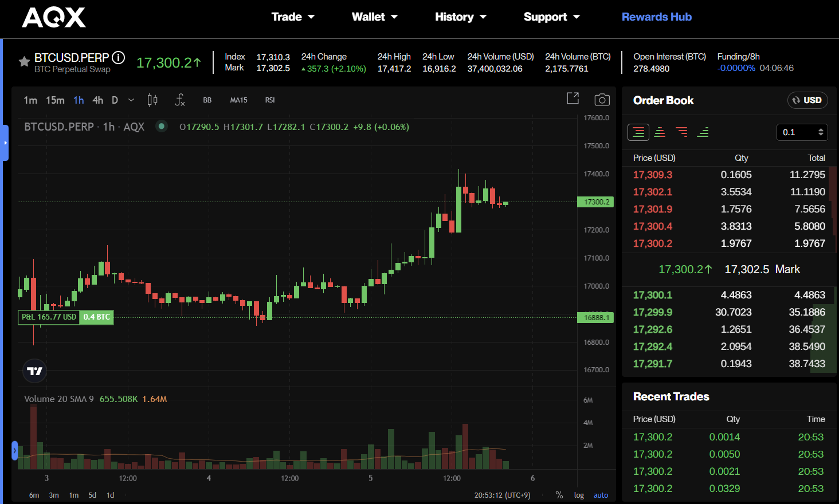Click the 17,302.5 Mark price in order book

coord(762,269)
